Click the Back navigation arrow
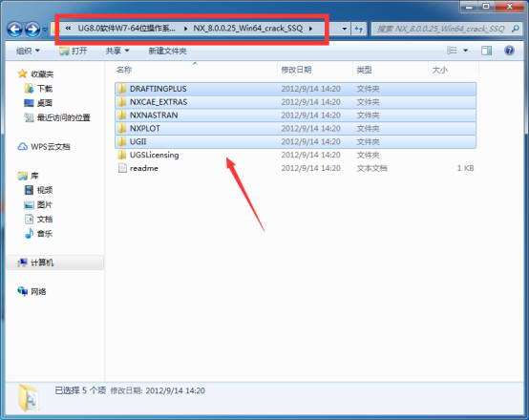Image resolution: width=529 pixels, height=420 pixels. click(15, 29)
